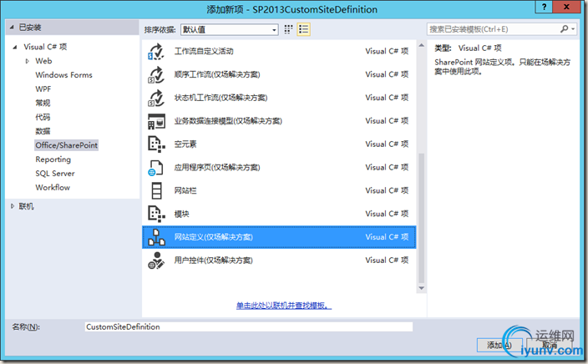Collapse the 已安装 section

coord(12,28)
